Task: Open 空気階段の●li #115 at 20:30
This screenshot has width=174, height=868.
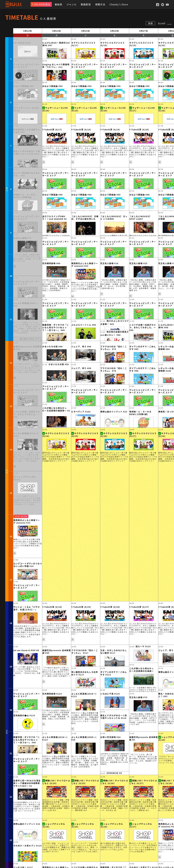Action: pyautogui.click(x=27, y=721)
